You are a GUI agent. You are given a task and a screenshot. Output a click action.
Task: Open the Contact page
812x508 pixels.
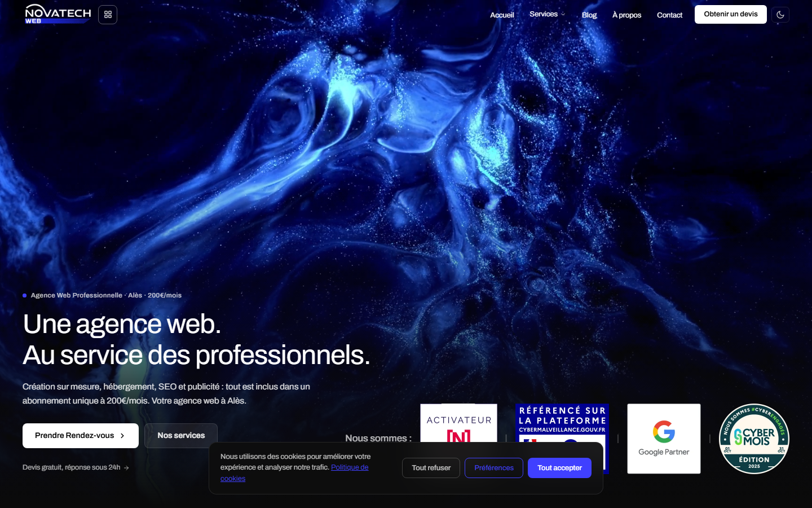669,15
